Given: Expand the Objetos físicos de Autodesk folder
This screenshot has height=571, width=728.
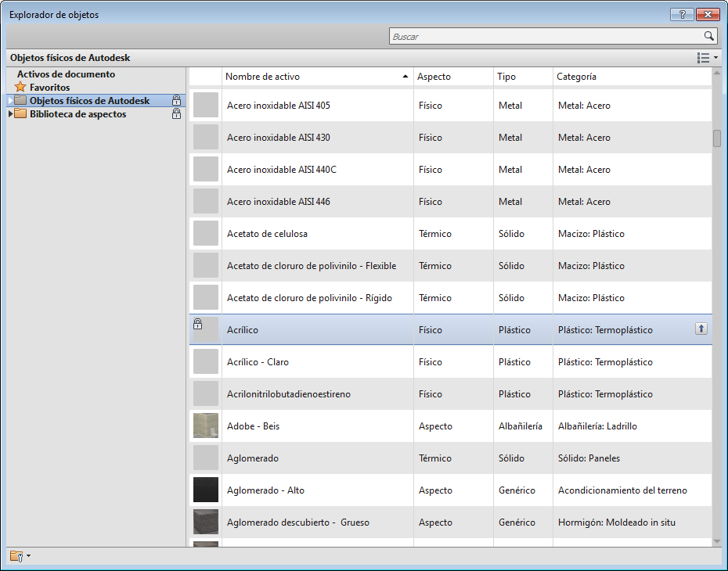Looking at the screenshot, I should [x=11, y=100].
